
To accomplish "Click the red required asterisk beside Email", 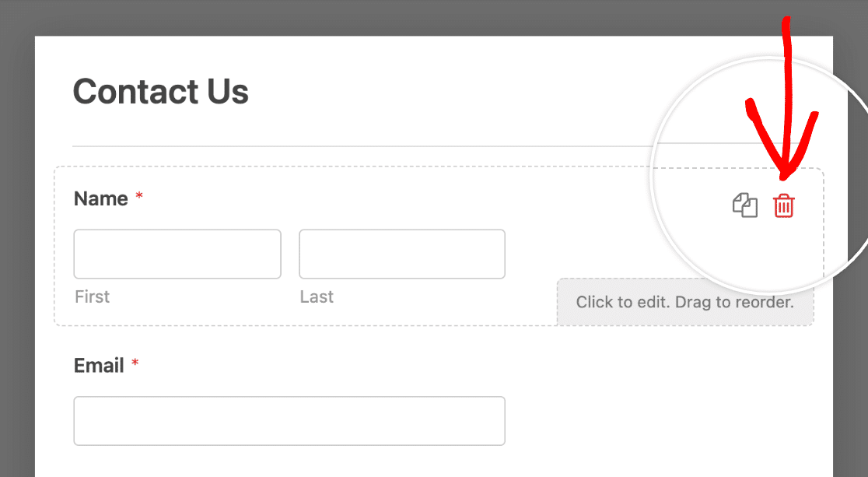I will point(135,364).
